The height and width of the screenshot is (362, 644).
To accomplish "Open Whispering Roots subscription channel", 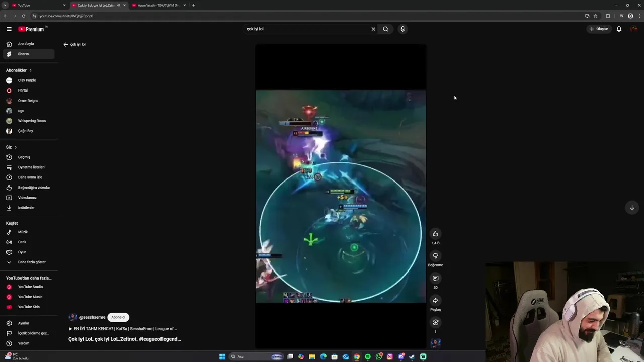I will pos(29,121).
